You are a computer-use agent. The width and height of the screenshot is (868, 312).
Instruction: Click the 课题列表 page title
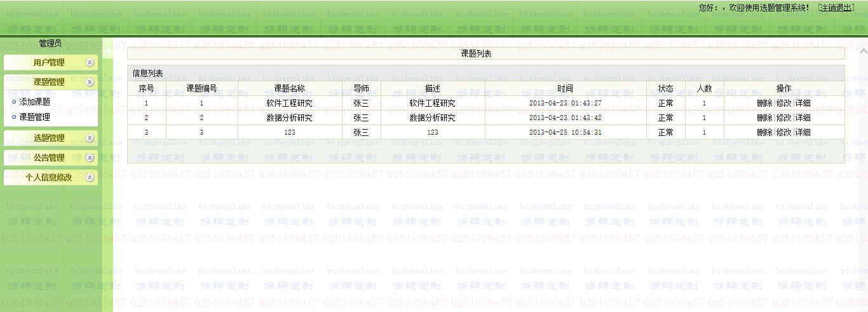(x=476, y=54)
